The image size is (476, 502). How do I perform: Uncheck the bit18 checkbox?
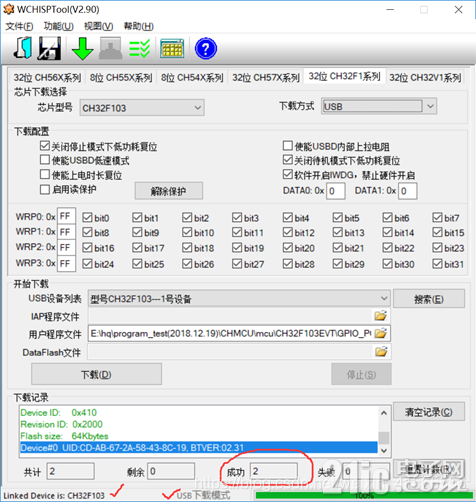[x=187, y=248]
